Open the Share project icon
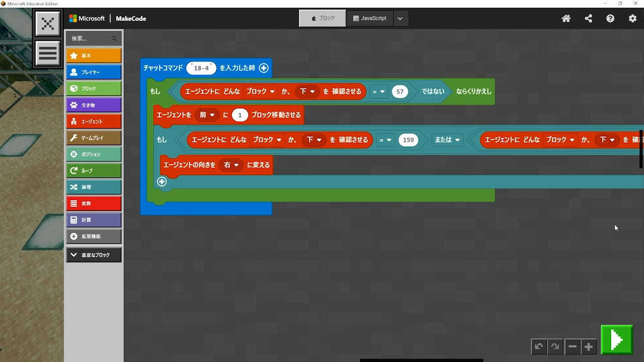This screenshot has width=644, height=362. click(588, 19)
